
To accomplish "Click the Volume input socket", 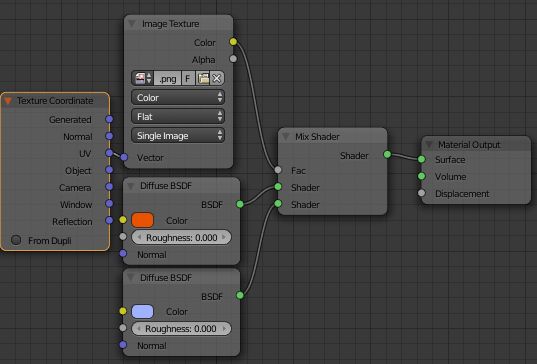I will 422,176.
